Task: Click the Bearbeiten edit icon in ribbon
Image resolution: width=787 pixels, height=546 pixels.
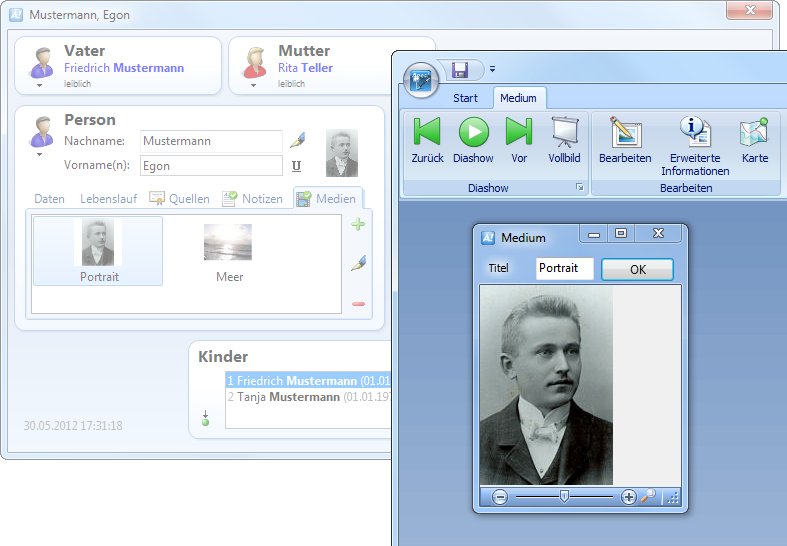Action: [x=625, y=132]
